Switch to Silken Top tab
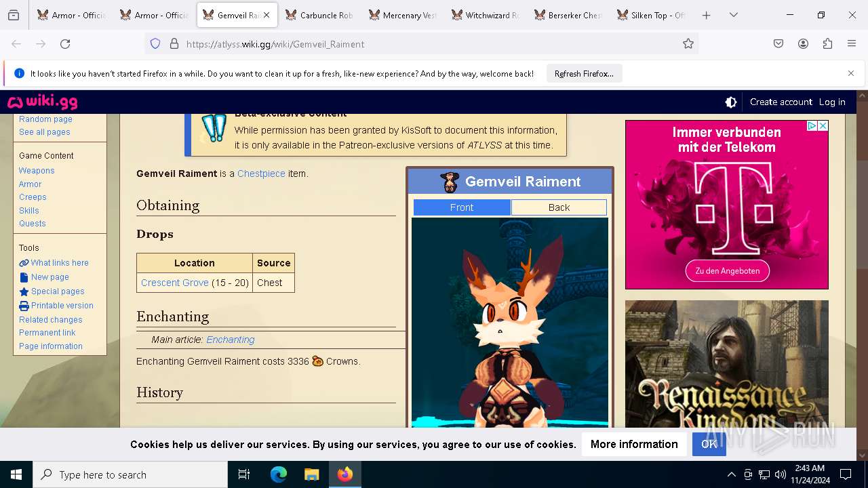Viewport: 868px width, 488px height. (x=650, y=15)
